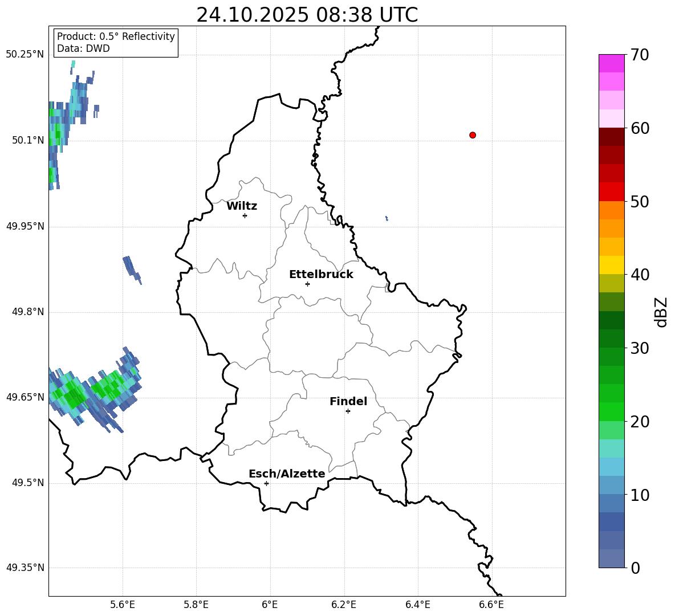Viewport: 675px width, 616px height.
Task: Click the 49.8°N latitude label
Action: coord(28,312)
